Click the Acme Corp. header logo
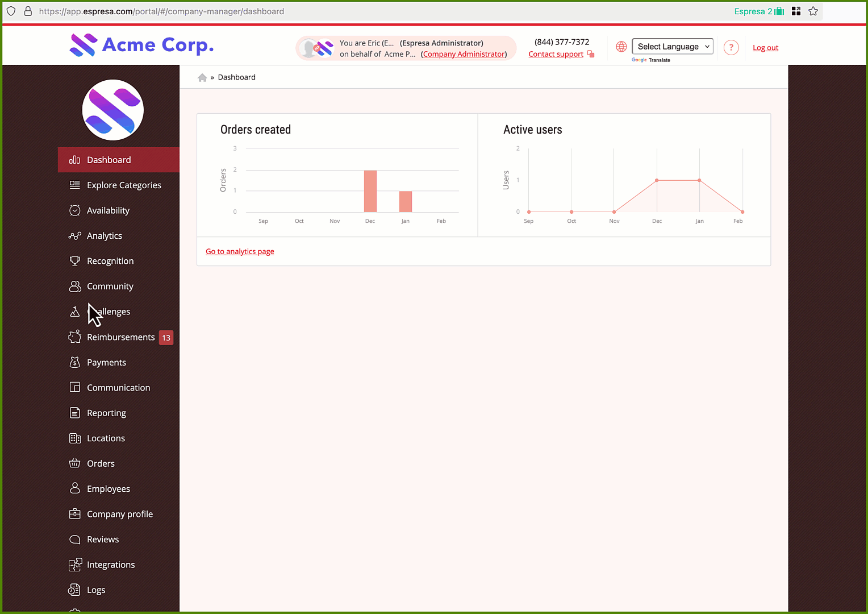868x614 pixels. click(141, 45)
